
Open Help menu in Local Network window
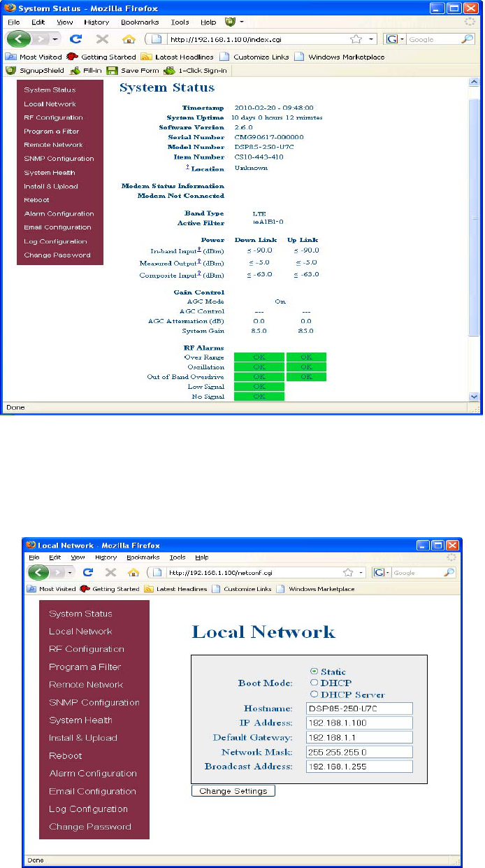tap(202, 557)
